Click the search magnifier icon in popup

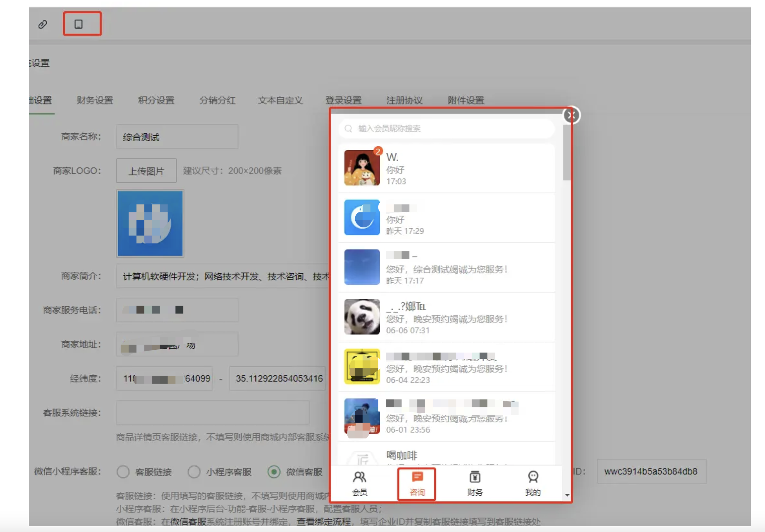348,129
